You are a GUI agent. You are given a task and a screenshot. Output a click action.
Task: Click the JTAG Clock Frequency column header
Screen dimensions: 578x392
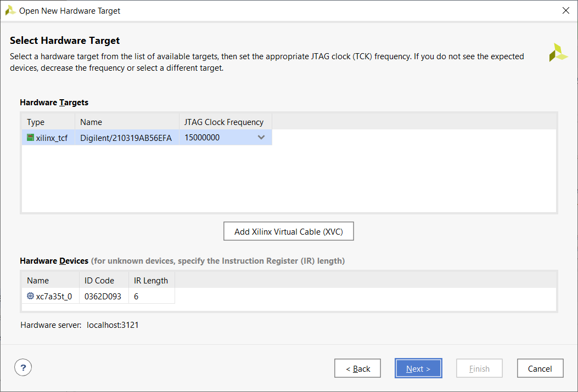coord(226,122)
